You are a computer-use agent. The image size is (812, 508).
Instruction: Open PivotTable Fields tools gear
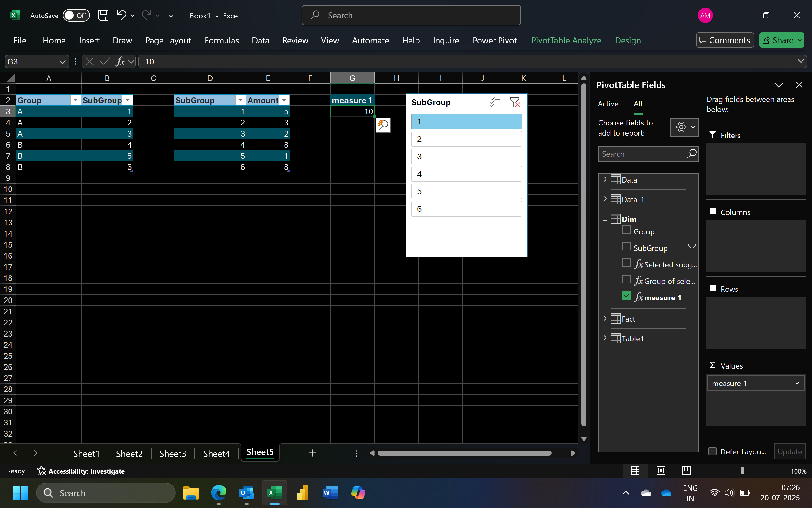pyautogui.click(x=684, y=127)
